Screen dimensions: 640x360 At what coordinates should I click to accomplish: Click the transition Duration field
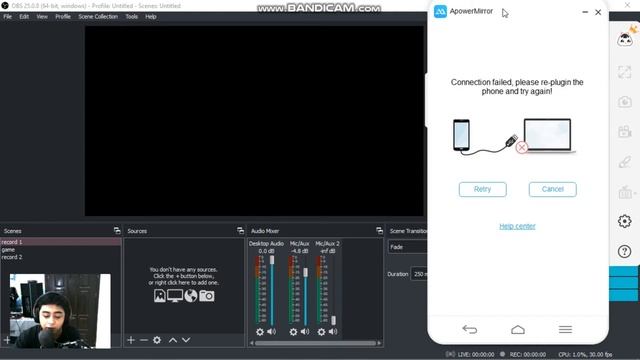tap(419, 274)
